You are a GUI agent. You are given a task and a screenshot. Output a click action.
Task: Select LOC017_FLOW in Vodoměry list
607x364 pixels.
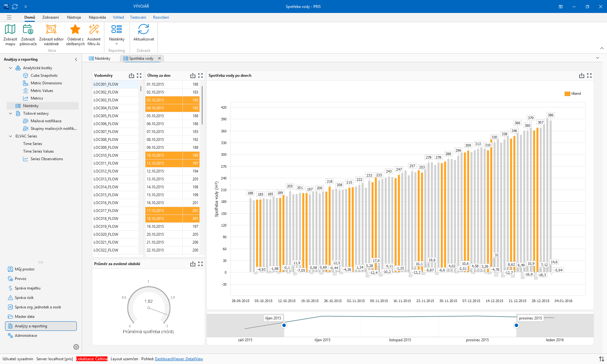pos(115,211)
